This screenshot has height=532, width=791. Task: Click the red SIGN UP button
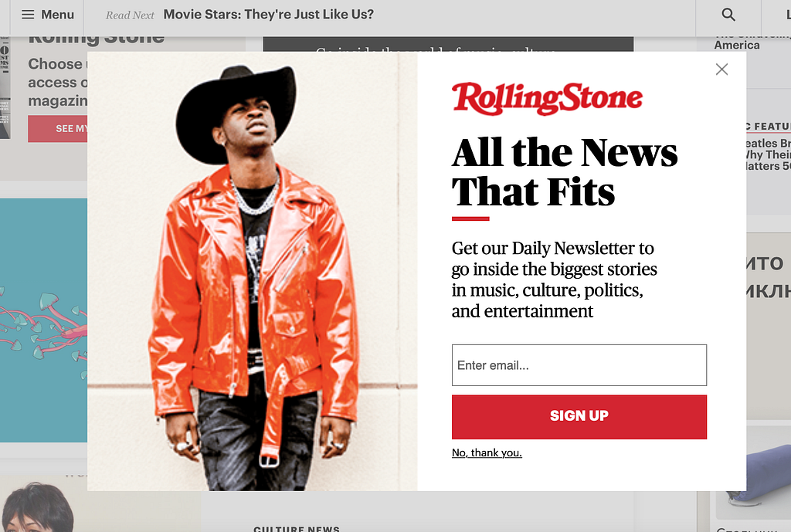coord(579,416)
